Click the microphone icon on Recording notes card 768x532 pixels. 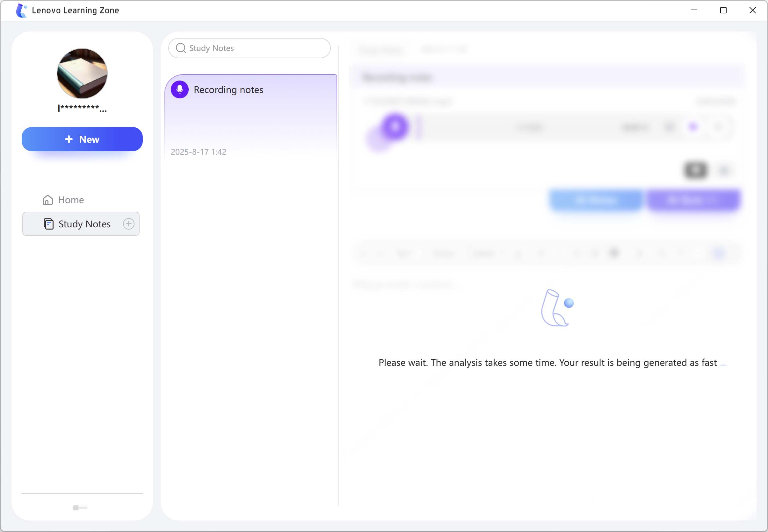pos(179,89)
